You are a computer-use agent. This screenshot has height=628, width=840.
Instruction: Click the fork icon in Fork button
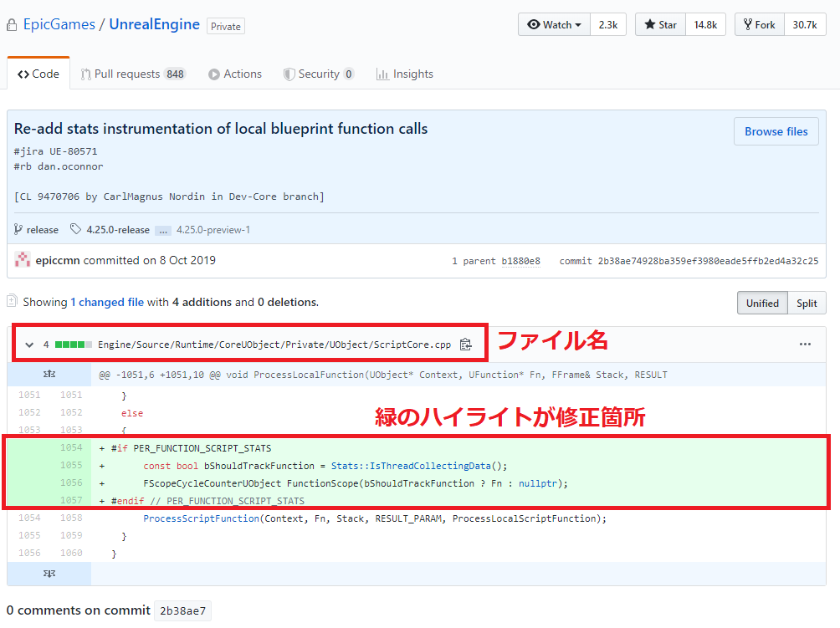coord(748,24)
